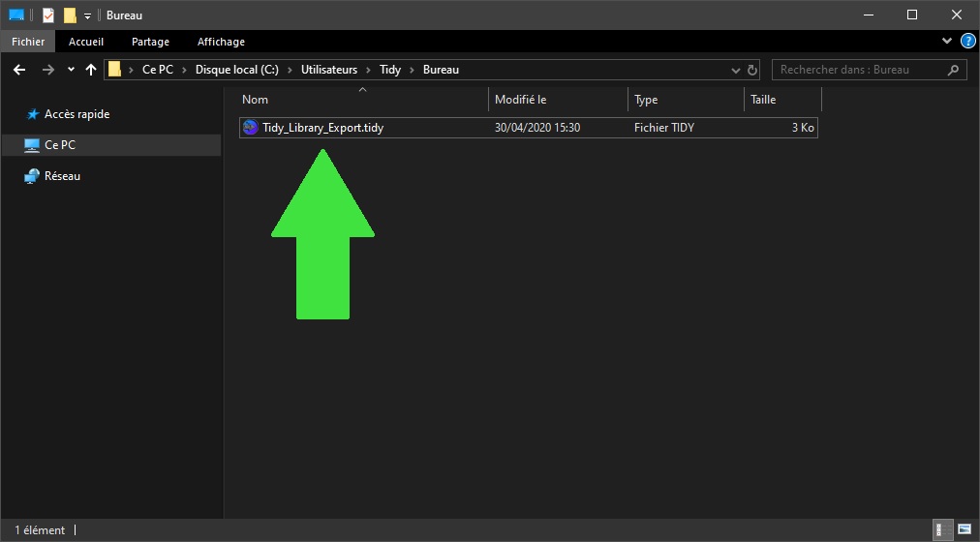This screenshot has width=980, height=542.
Task: Maximize the Bureau window
Action: coord(912,15)
